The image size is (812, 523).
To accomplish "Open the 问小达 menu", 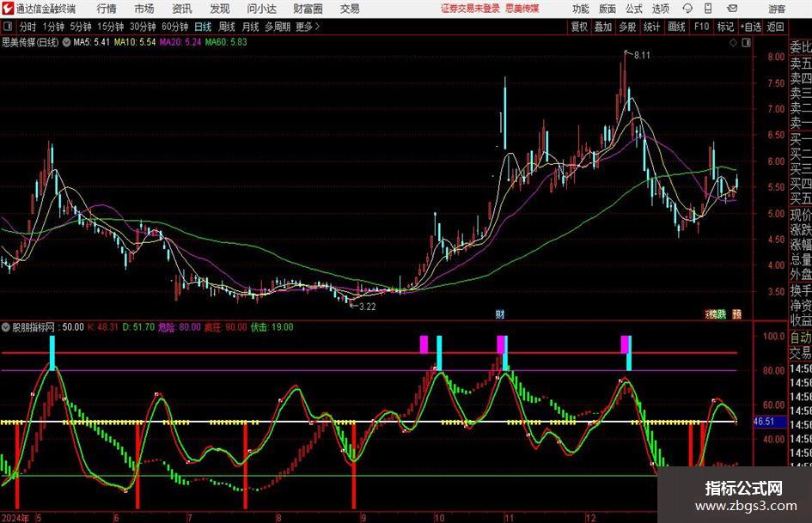I will point(261,9).
